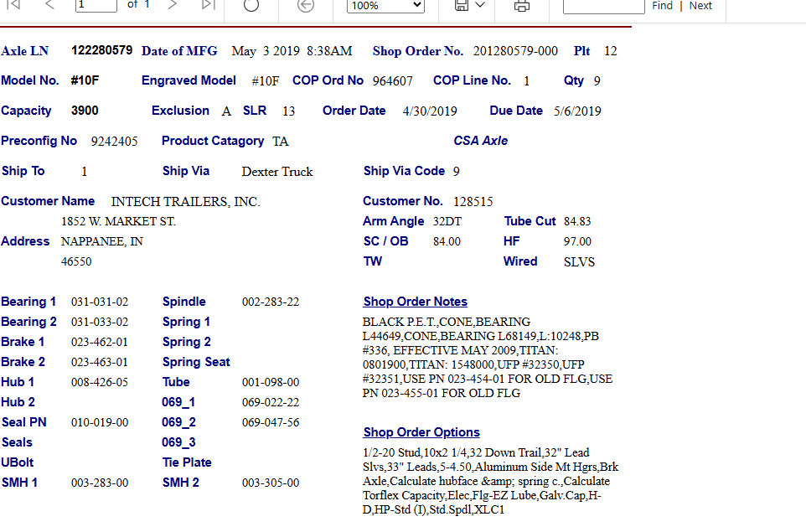Click the Shop Order Options heading

point(421,432)
